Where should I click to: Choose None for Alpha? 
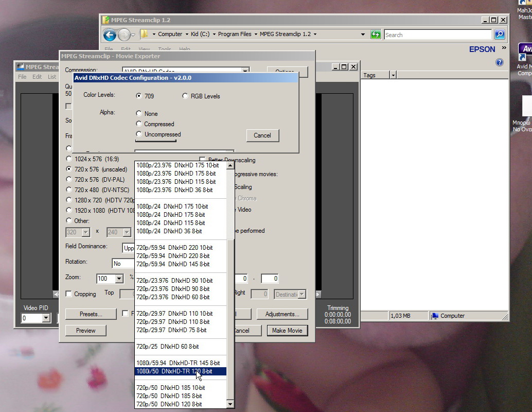[139, 113]
